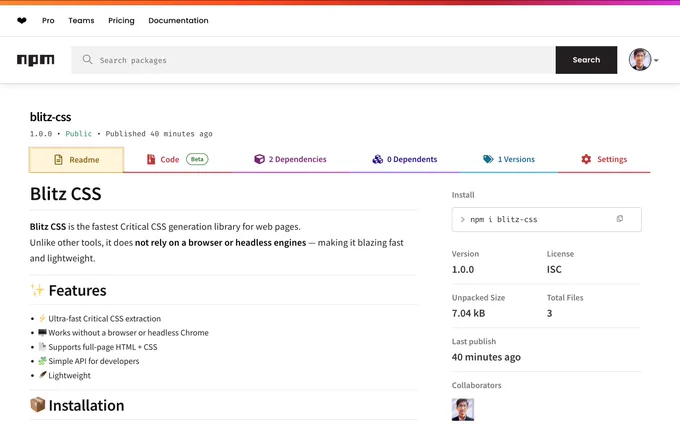This screenshot has width=680, height=425.
Task: Click the 7.04 kB unpacked size value
Action: (468, 313)
